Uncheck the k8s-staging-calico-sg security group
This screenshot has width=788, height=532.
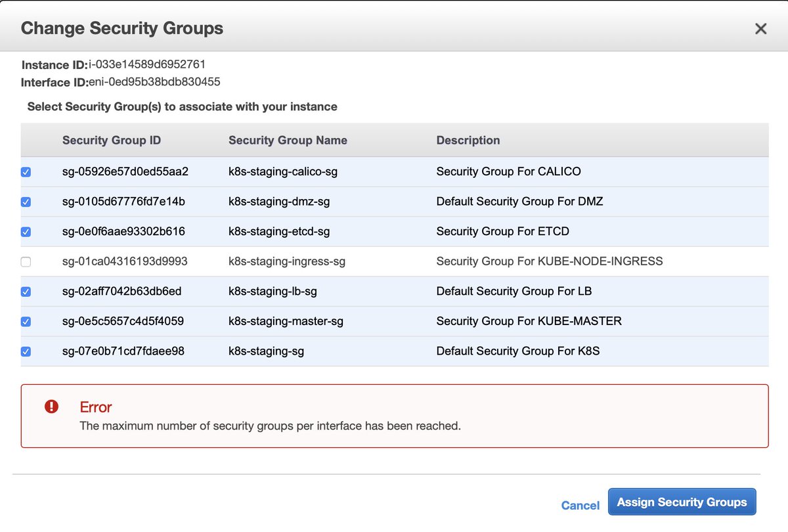click(x=26, y=171)
